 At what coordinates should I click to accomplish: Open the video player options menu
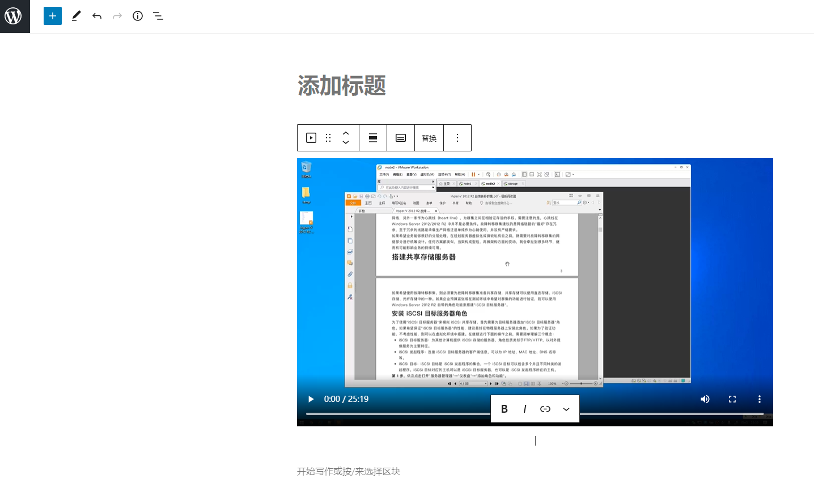760,399
